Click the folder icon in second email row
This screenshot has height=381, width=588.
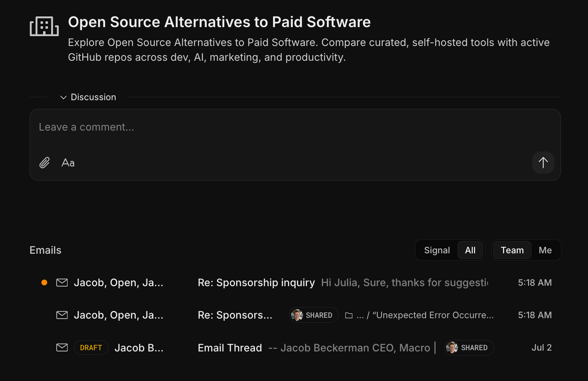[x=349, y=315]
